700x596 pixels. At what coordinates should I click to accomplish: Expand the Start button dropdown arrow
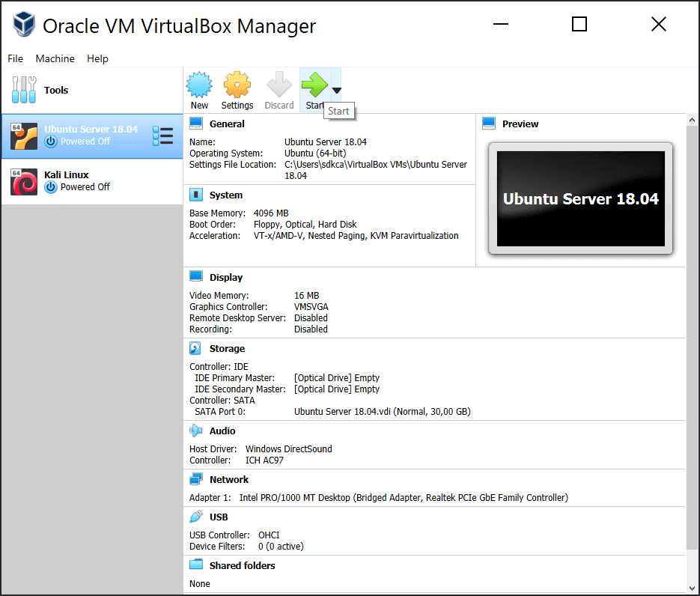(x=337, y=89)
